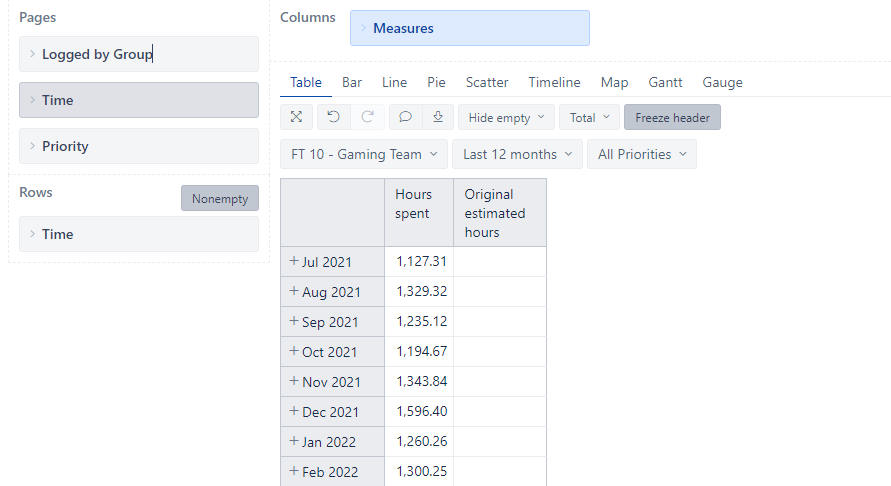Expand the Oct 2021 row plus icon
Screen dimensions: 891x486
(x=294, y=351)
